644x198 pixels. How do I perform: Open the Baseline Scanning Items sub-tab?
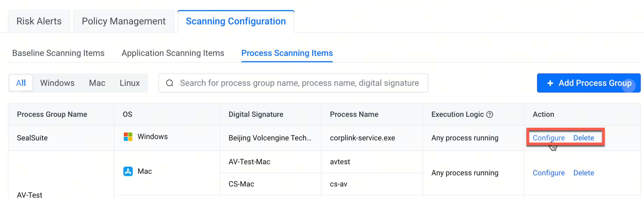[58, 53]
